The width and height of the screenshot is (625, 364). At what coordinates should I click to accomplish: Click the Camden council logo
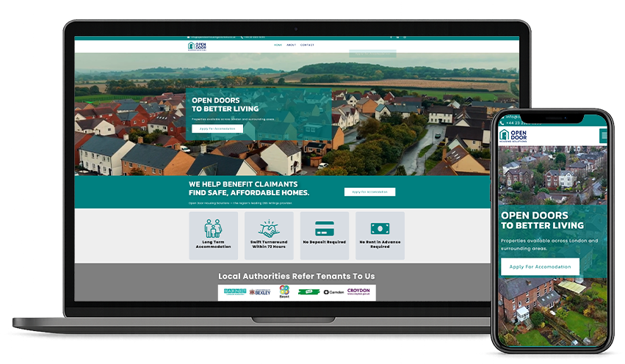[x=333, y=291]
